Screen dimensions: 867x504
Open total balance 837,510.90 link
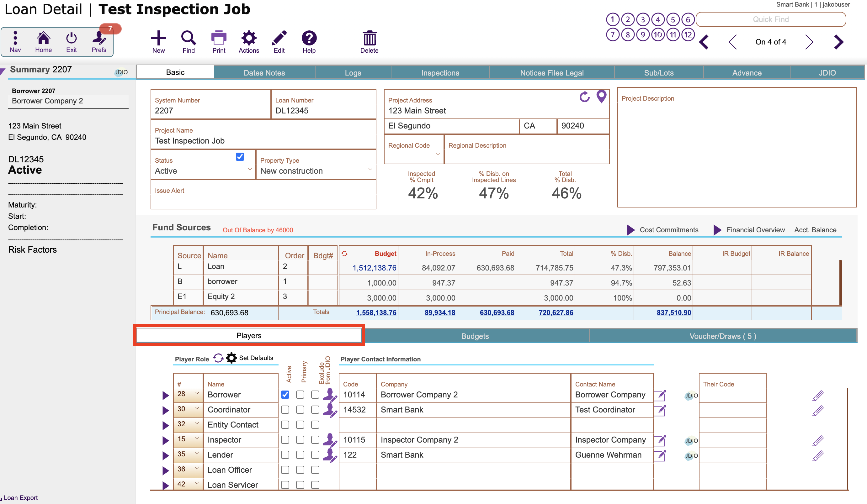pos(674,312)
